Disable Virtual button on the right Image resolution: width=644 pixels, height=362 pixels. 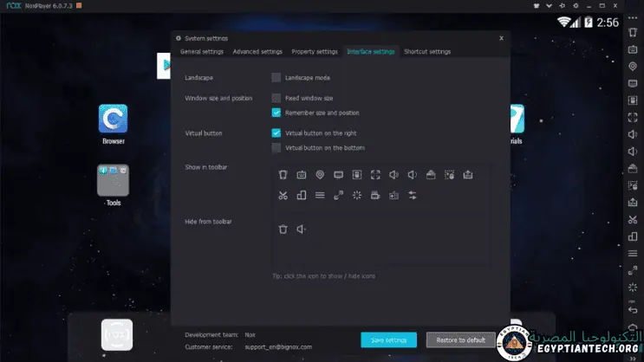point(276,133)
